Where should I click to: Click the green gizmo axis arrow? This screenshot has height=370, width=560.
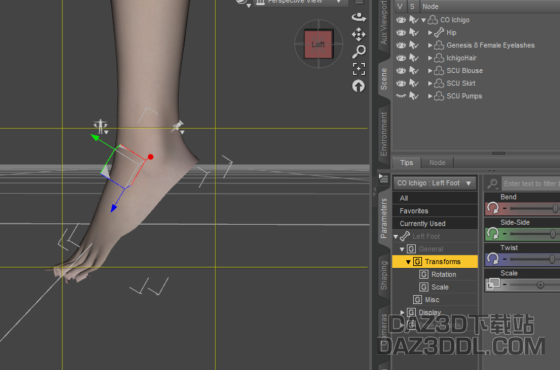[x=95, y=137]
